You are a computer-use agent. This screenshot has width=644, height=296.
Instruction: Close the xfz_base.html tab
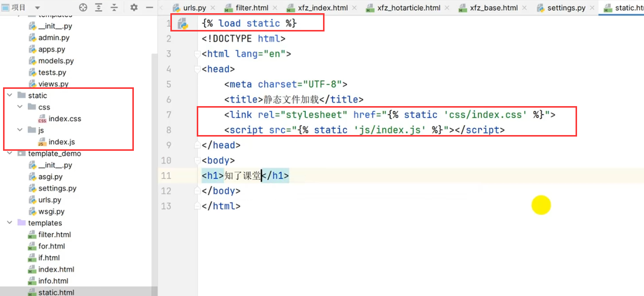tap(525, 9)
